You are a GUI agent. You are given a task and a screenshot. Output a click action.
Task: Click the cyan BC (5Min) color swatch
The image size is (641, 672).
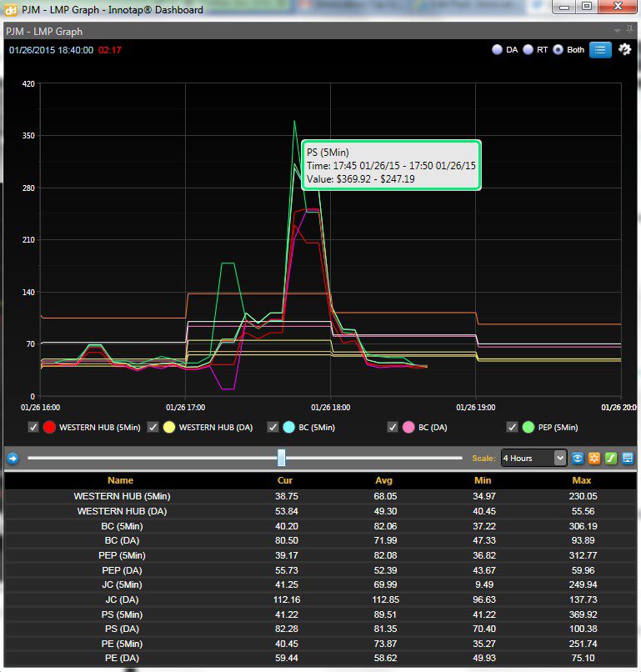pyautogui.click(x=288, y=427)
